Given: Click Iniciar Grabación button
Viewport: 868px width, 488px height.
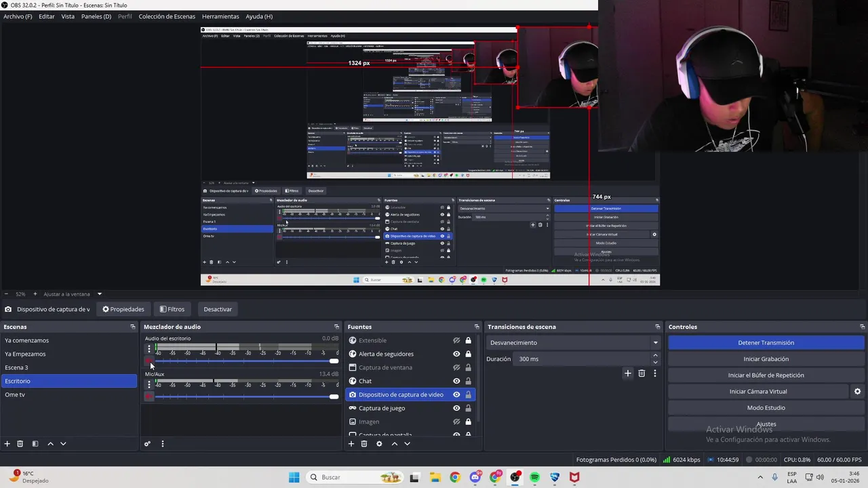Looking at the screenshot, I should coord(766,359).
